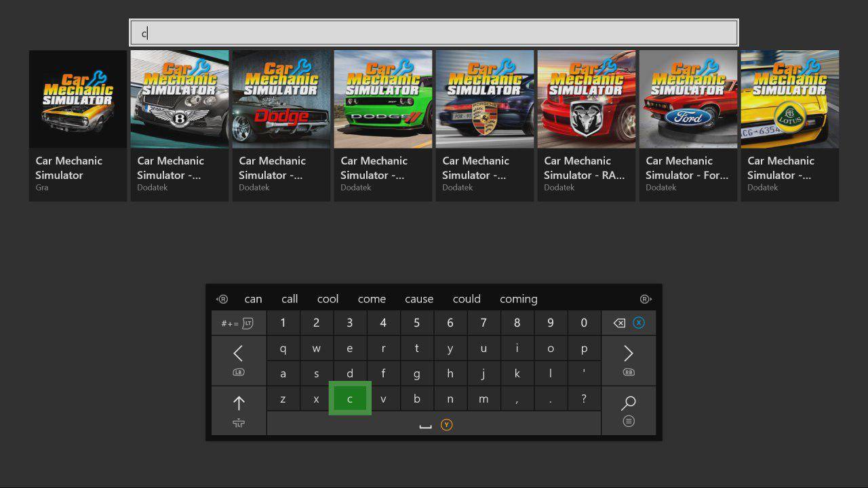Switch to the #+= symbols keyboard

click(x=239, y=323)
